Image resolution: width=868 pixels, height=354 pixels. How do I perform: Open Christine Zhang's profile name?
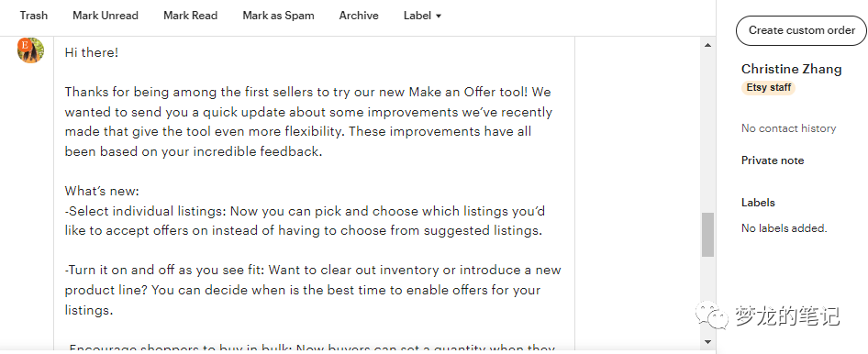click(792, 69)
